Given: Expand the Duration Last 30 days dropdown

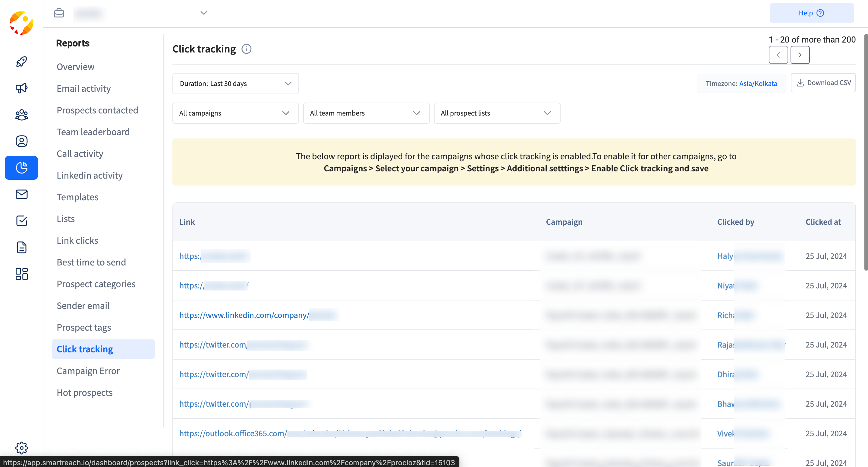Looking at the screenshot, I should click(x=235, y=83).
